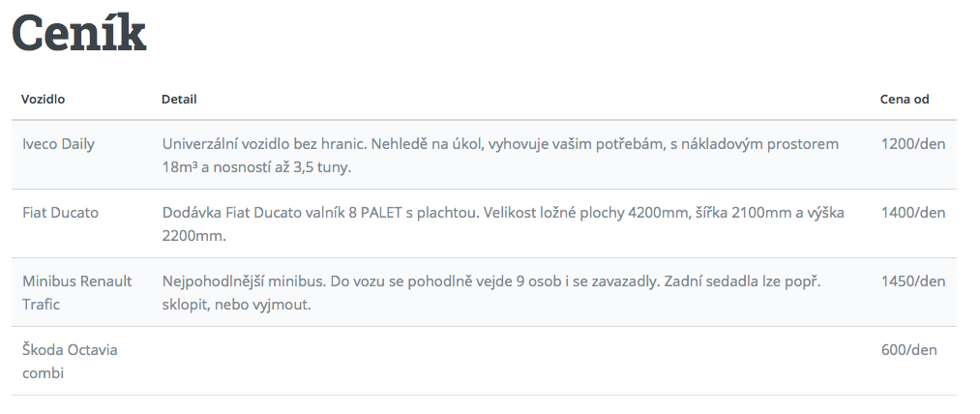Image resolution: width=980 pixels, height=414 pixels.
Task: Click the Fiat Ducato valník description
Action: pos(504,224)
